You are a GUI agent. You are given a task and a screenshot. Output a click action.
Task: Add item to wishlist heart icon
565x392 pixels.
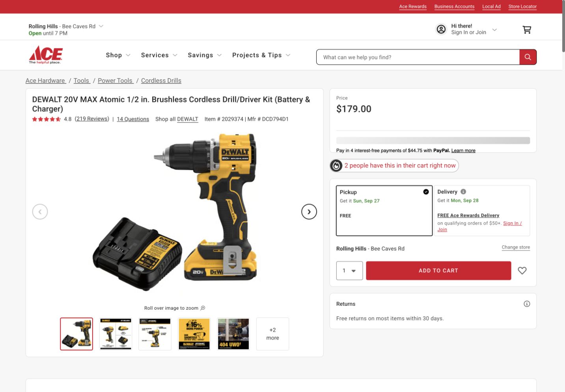click(522, 271)
